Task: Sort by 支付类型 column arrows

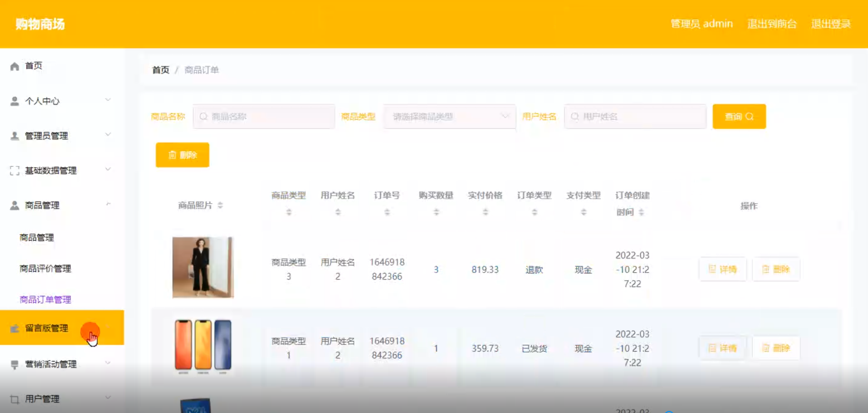Action: [x=583, y=212]
